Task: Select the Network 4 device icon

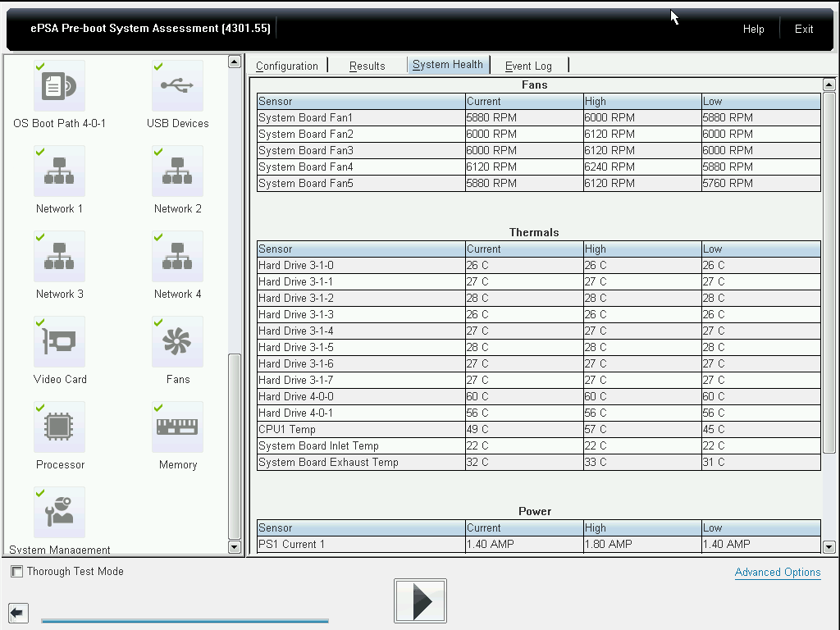Action: coord(177,258)
